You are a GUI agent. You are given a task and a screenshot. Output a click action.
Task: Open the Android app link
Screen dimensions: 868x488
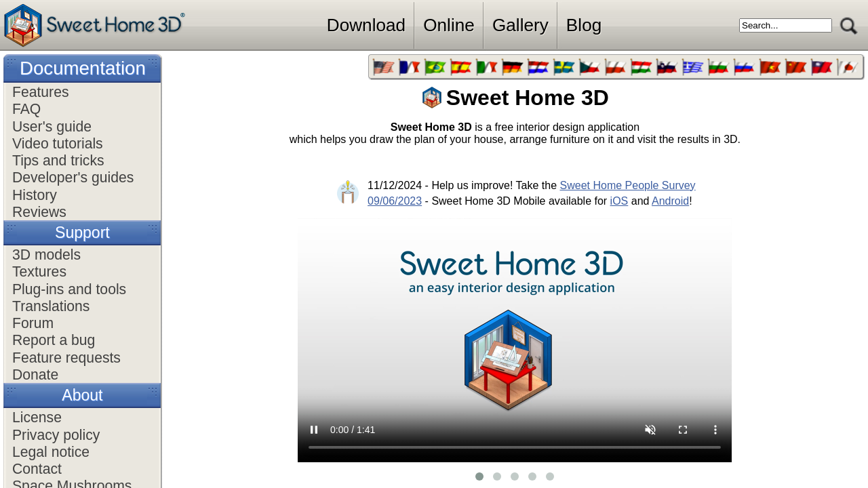pos(670,201)
